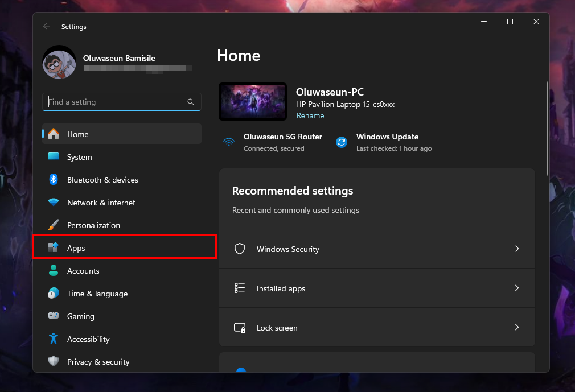Open Privacy & security via the shield icon
The image size is (575, 392).
tap(55, 362)
